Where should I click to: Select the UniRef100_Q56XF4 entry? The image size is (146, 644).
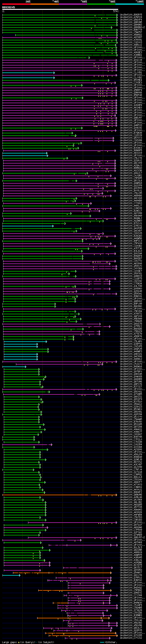(131, 20)
